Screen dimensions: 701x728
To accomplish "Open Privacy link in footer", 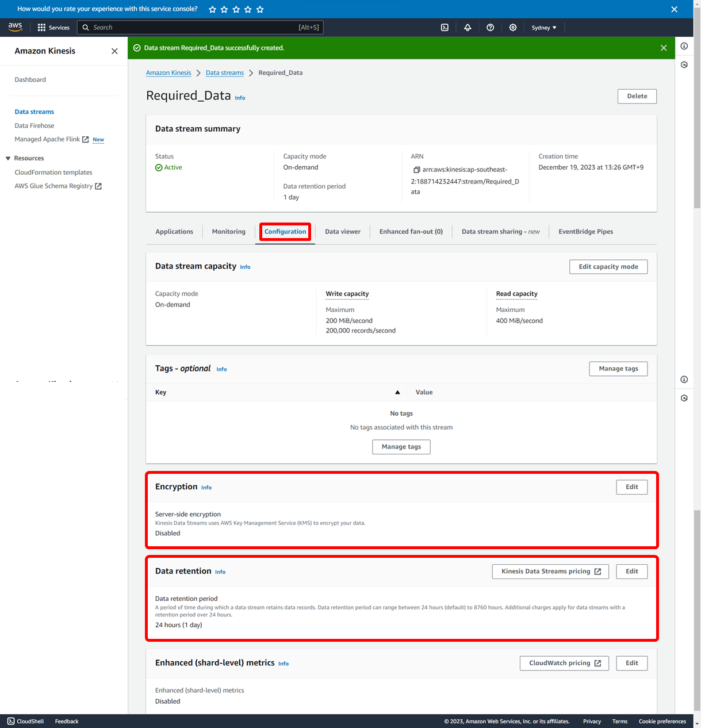I will (592, 721).
